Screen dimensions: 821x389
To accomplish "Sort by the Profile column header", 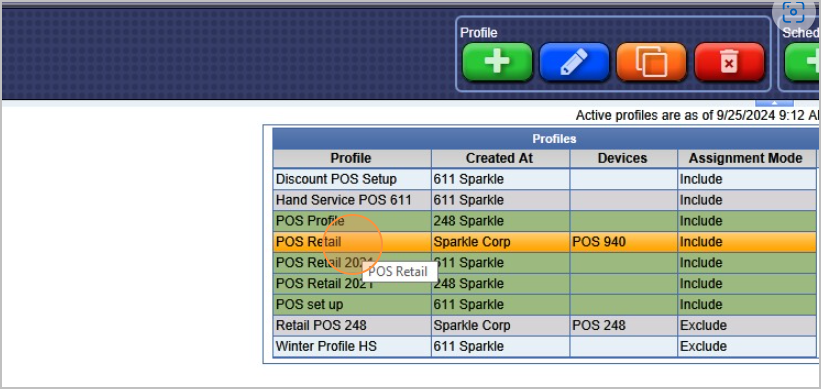I will tap(351, 158).
